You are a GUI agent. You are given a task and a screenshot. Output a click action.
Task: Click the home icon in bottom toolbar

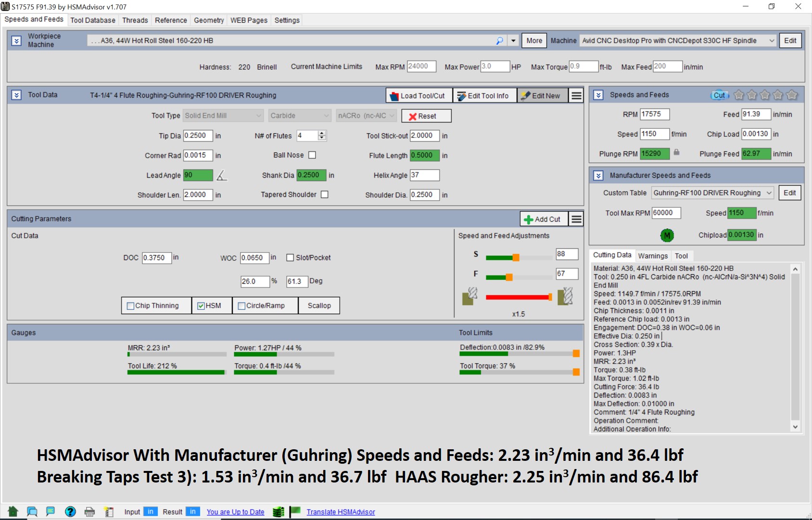[13, 511]
